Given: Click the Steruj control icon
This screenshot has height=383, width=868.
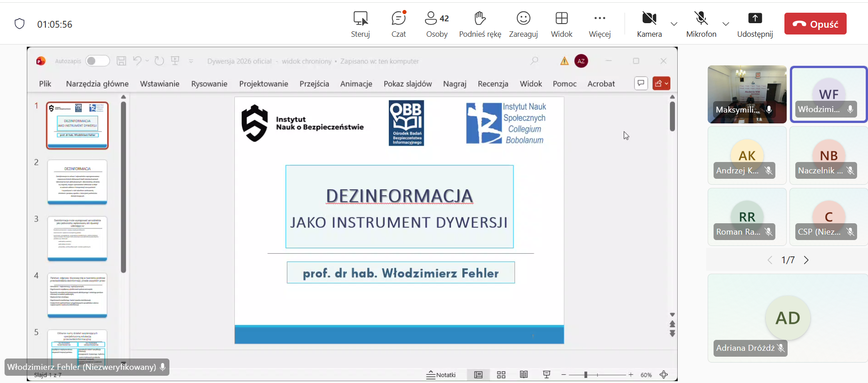Looking at the screenshot, I should pos(360,24).
